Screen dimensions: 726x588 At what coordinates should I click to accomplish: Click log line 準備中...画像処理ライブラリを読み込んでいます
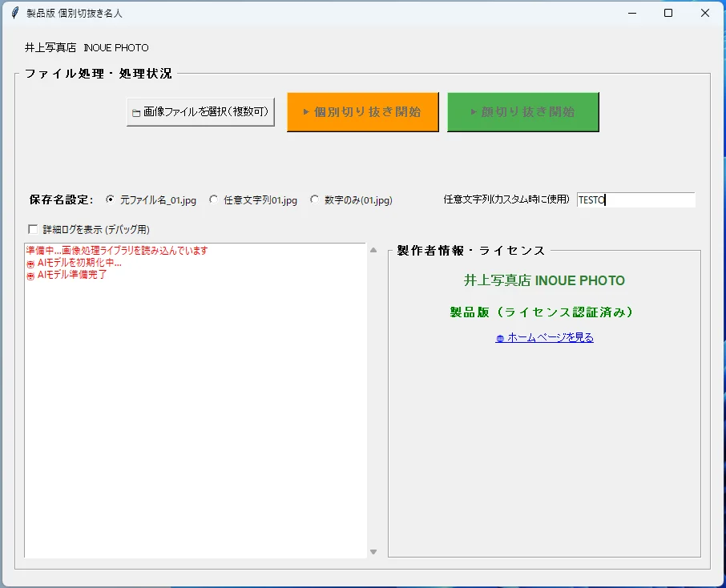117,251
